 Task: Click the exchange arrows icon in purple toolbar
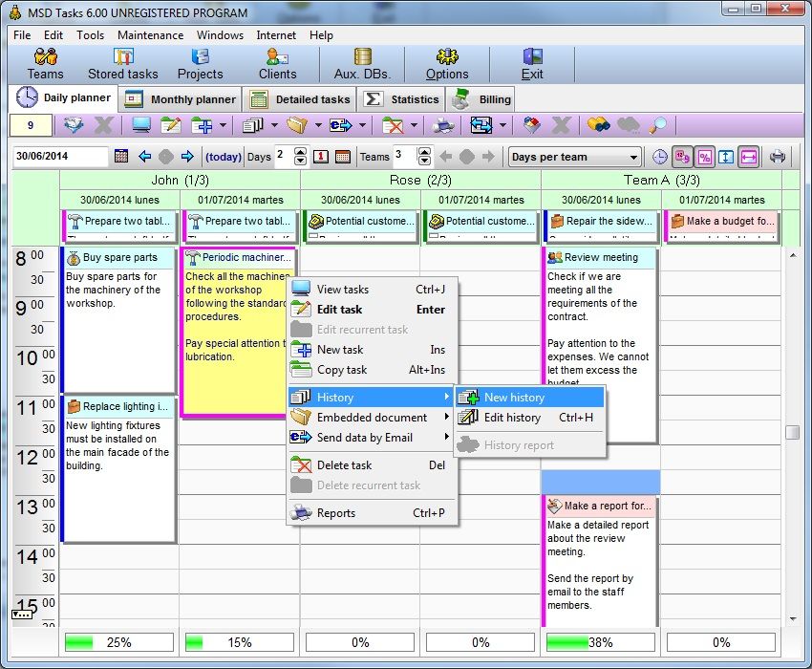[x=481, y=125]
